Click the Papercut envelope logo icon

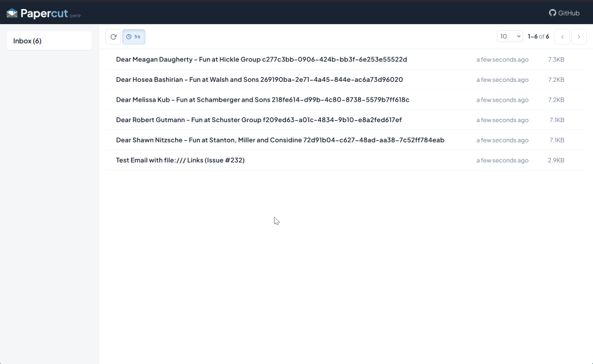tap(12, 13)
